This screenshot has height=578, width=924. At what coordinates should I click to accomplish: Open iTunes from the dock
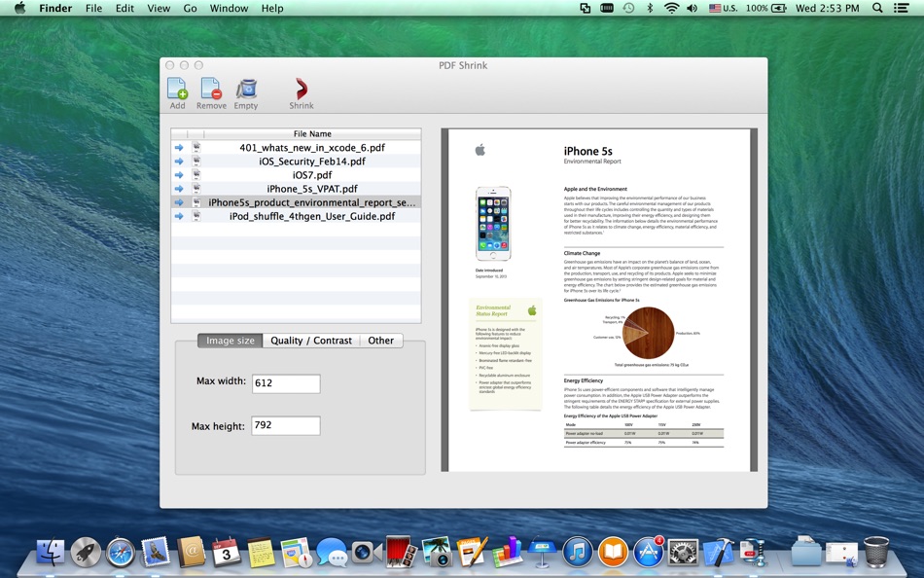pyautogui.click(x=578, y=553)
